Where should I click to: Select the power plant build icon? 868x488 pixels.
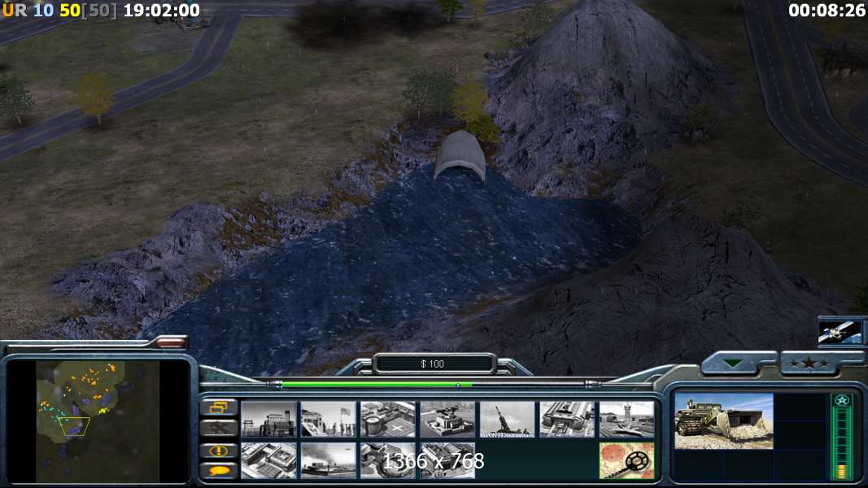tap(269, 420)
